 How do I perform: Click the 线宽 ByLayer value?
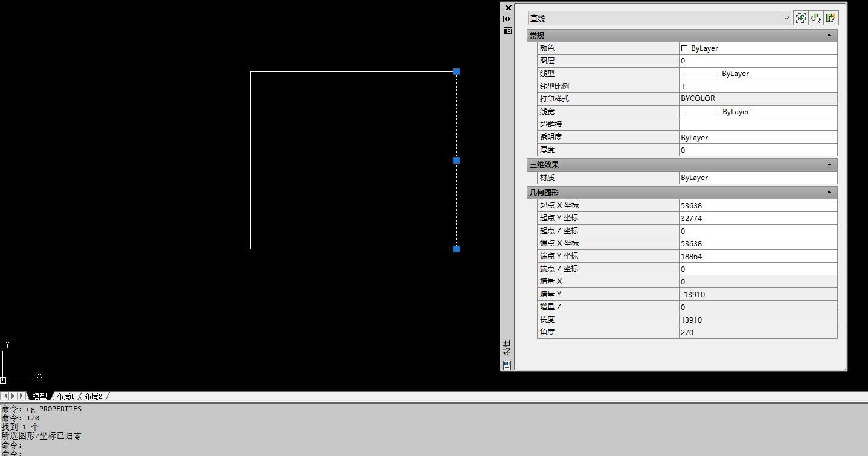758,112
